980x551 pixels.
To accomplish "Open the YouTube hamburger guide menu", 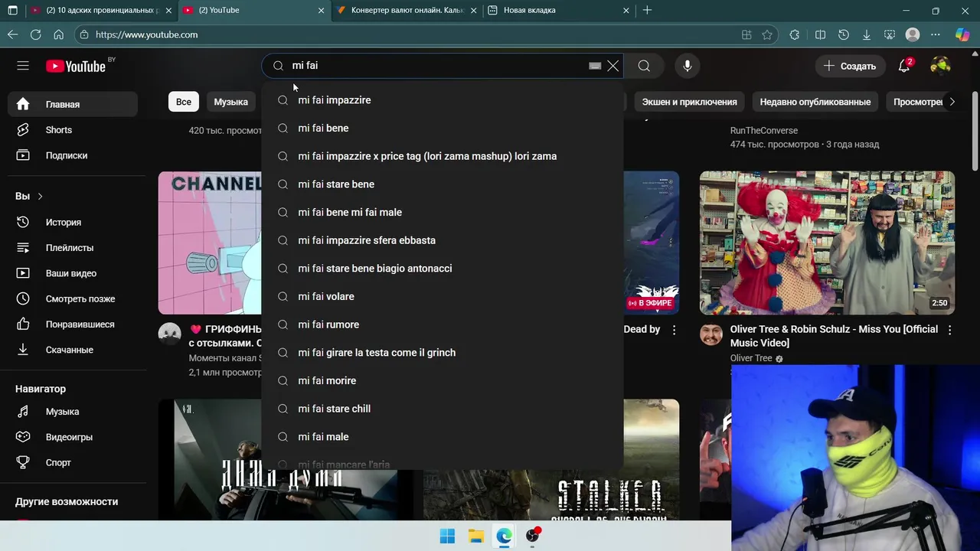I will (x=23, y=66).
